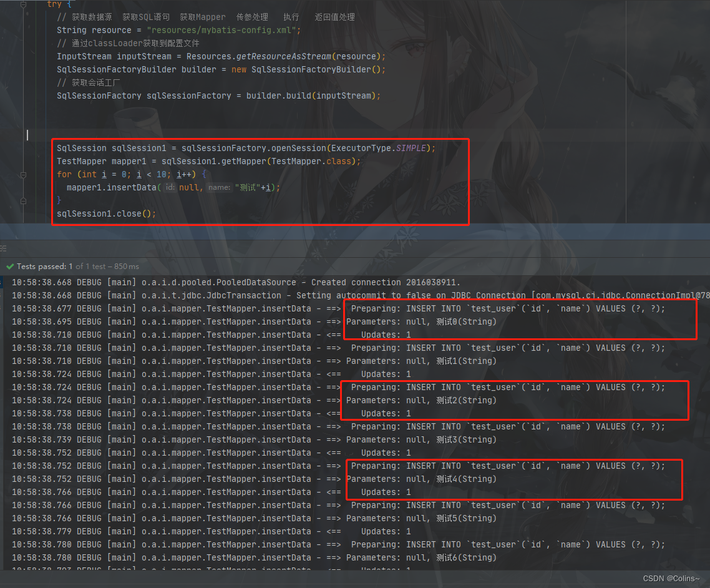Click the '// 获取会话工厂' comment
The width and height of the screenshot is (710, 588).
point(89,83)
